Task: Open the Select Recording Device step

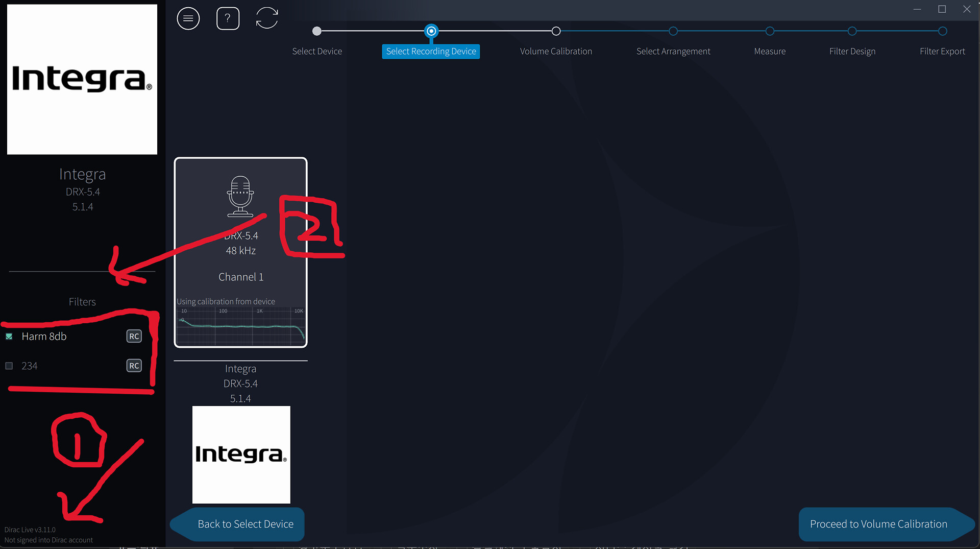Action: (x=431, y=52)
